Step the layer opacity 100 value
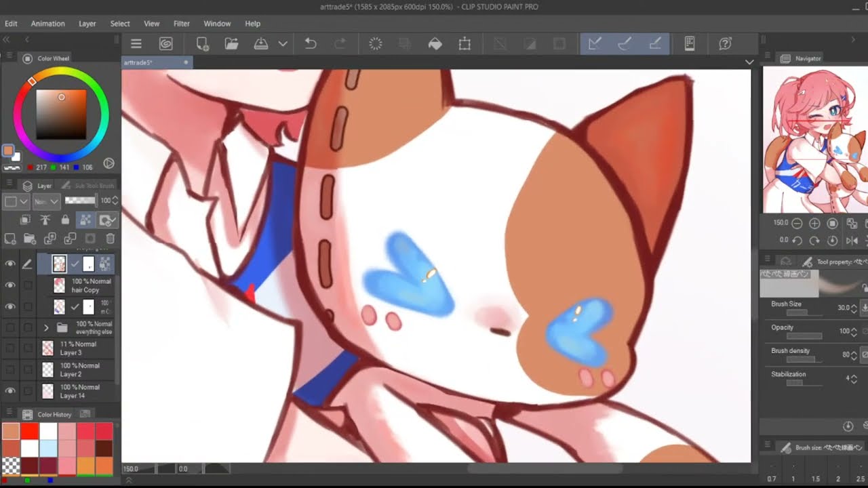This screenshot has width=868, height=488. point(115,201)
